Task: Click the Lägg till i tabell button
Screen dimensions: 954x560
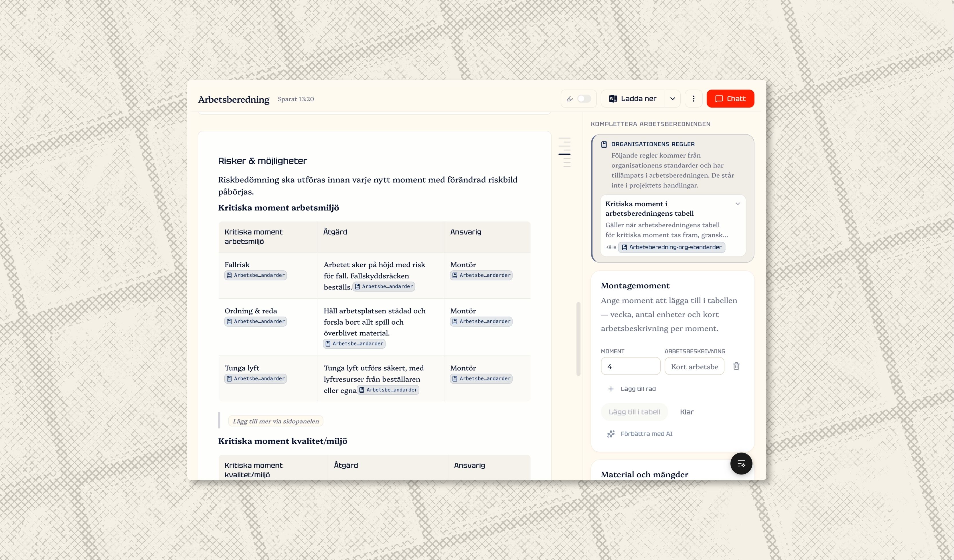Action: pos(634,412)
